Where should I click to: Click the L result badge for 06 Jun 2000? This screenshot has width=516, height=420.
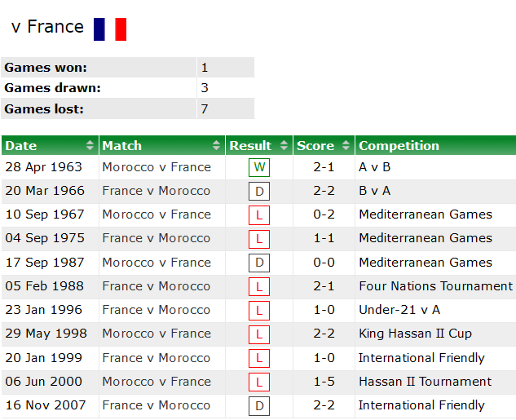pos(259,382)
